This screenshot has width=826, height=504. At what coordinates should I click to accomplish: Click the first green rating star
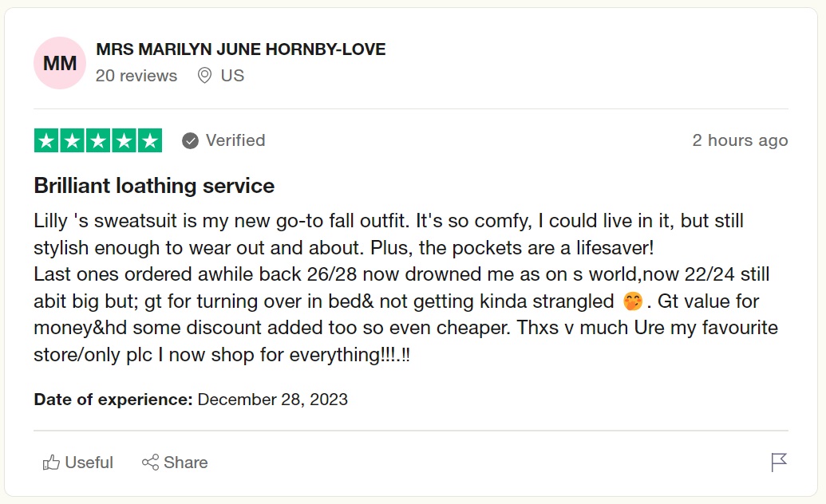coord(47,140)
